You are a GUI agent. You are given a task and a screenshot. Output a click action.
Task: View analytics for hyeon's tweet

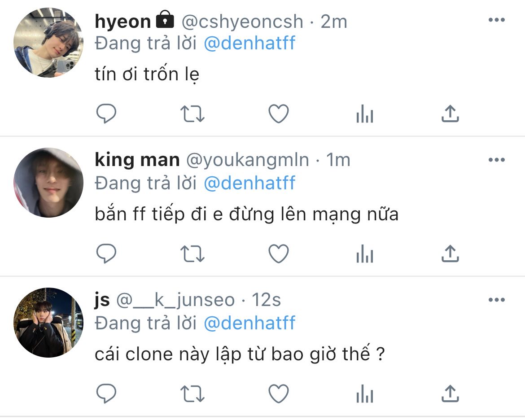(x=364, y=115)
